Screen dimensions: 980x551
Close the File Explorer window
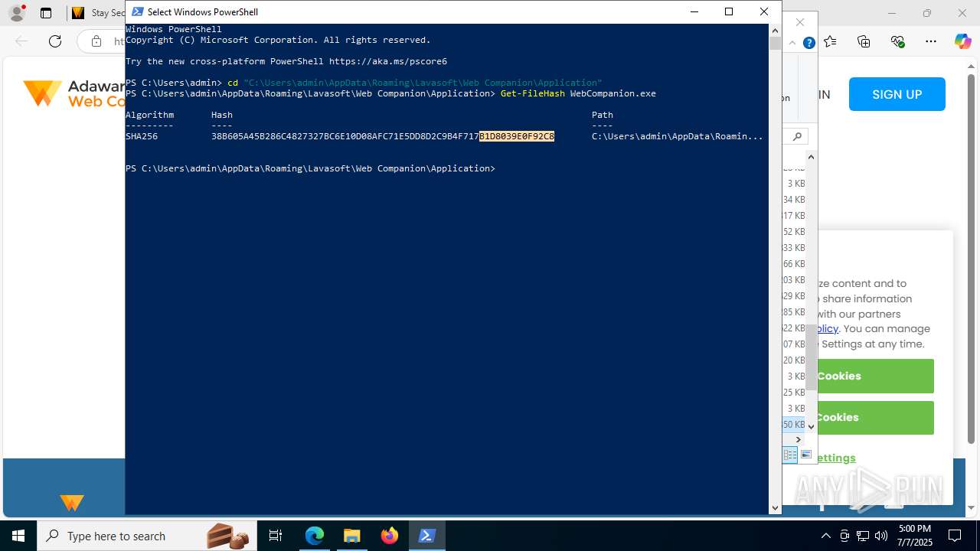pos(800,22)
